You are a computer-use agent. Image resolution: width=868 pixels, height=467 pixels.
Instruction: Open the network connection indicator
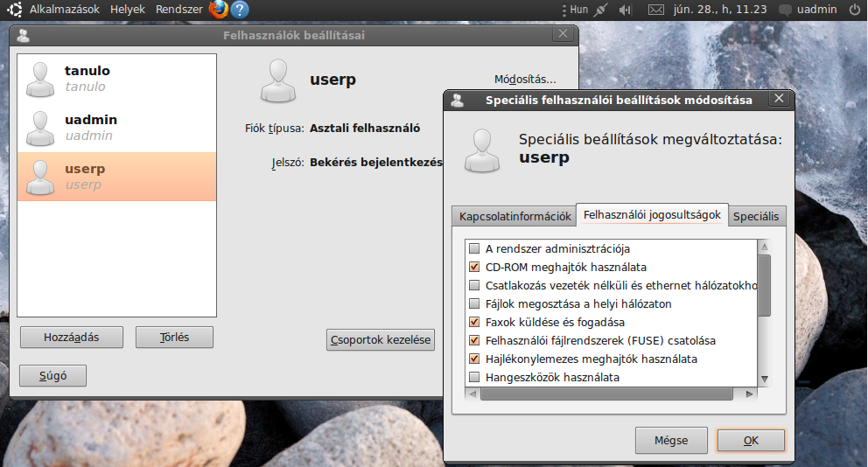tap(600, 10)
